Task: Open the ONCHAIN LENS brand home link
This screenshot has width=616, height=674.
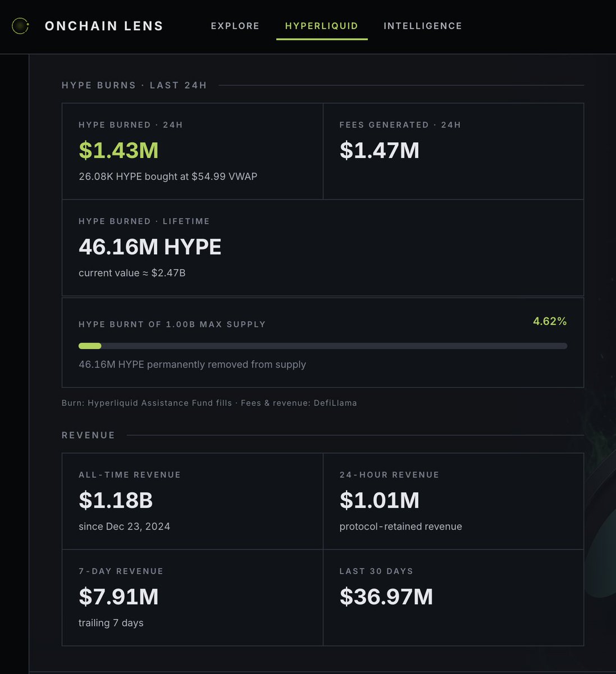Action: tap(104, 26)
